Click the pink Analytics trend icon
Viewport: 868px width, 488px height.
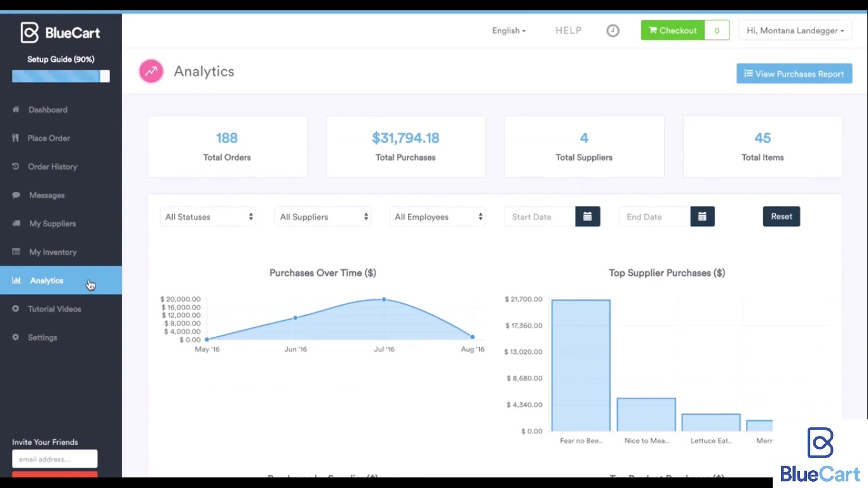coord(151,72)
